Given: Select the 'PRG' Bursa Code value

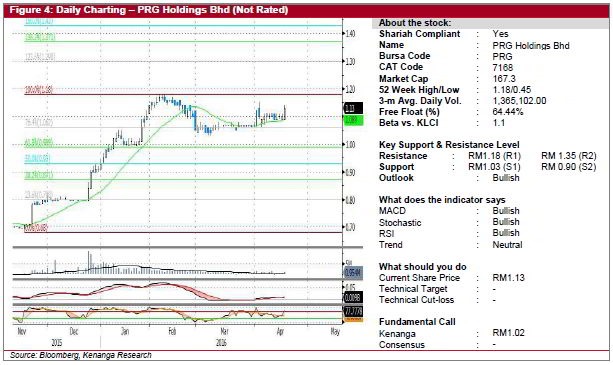Looking at the screenshot, I should [502, 57].
